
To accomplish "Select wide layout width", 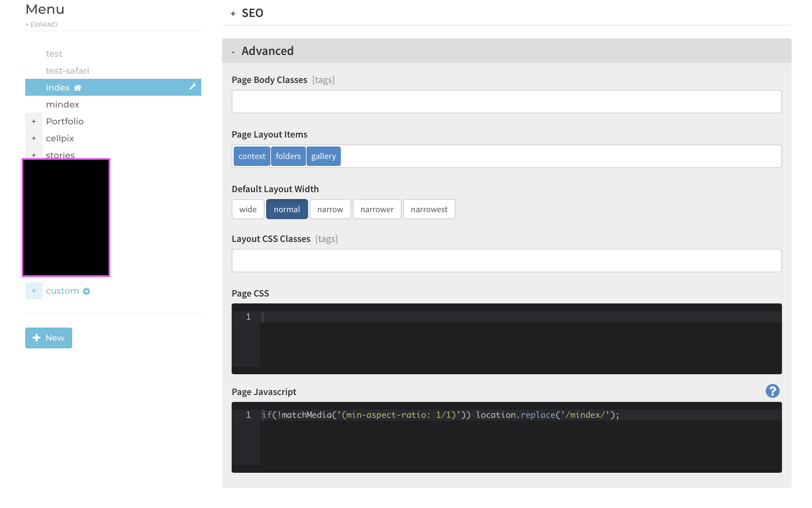I will point(248,209).
